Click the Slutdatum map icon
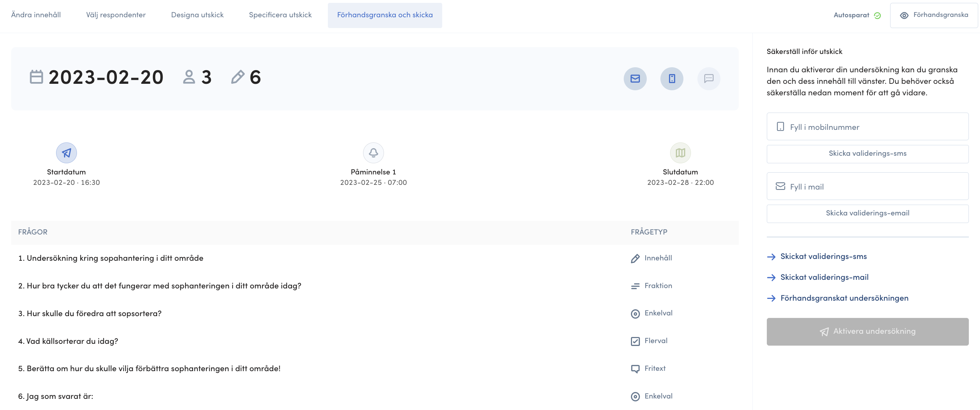This screenshot has width=980, height=410. point(680,152)
